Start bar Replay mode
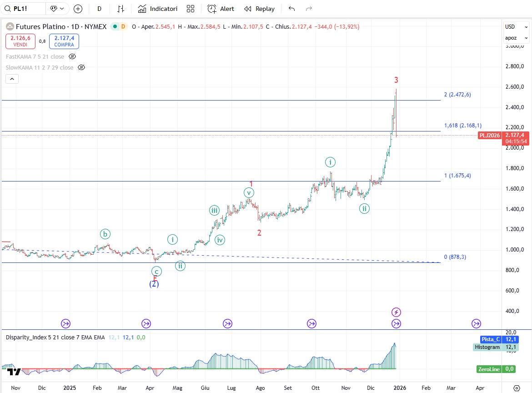This screenshot has width=532, height=393. pyautogui.click(x=260, y=9)
